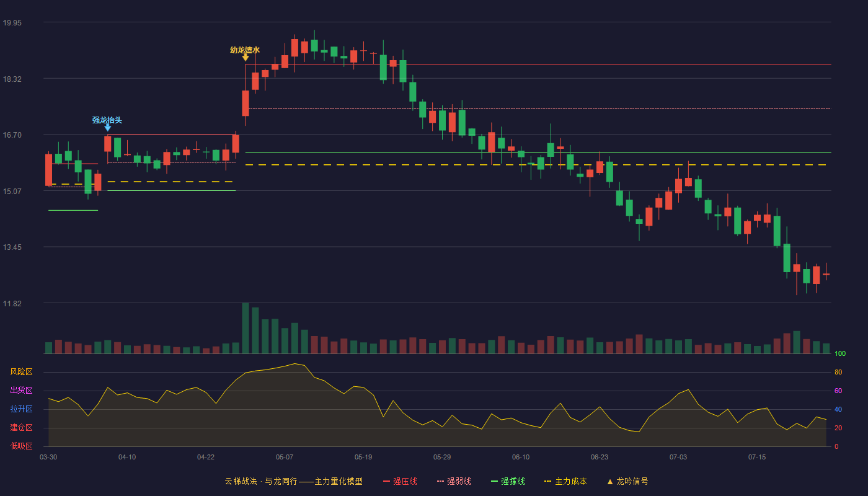
Task: Click the 13.45 price axis label
Action: (x=12, y=247)
